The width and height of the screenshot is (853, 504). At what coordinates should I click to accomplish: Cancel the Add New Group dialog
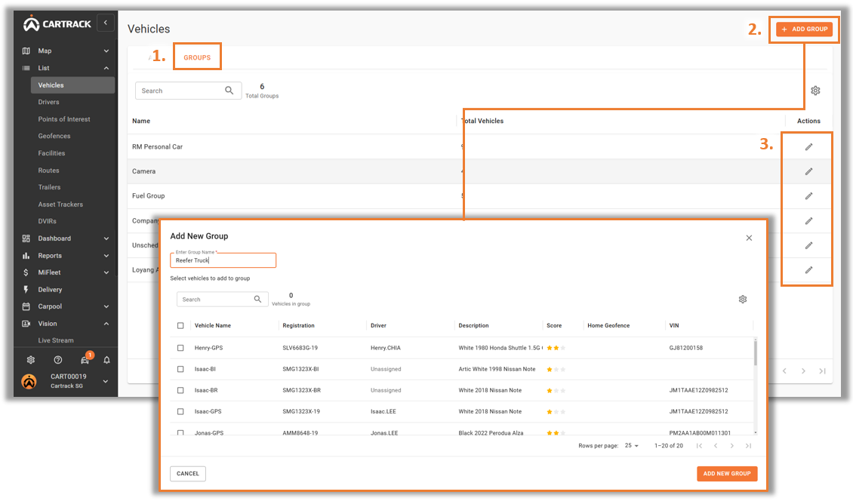[x=188, y=474]
